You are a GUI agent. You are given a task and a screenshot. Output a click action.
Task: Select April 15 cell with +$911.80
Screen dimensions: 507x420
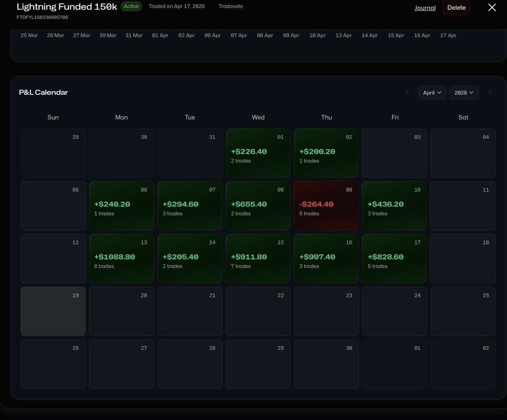click(x=258, y=259)
